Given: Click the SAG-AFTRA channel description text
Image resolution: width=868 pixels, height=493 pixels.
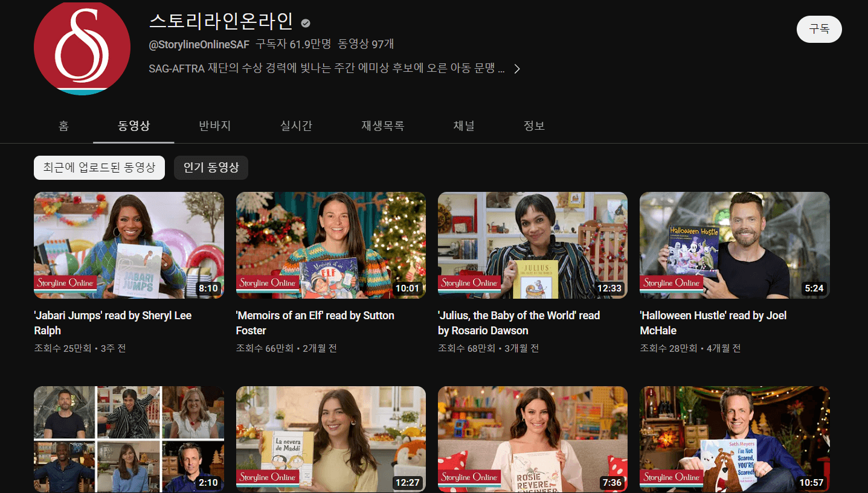Looking at the screenshot, I should point(327,68).
